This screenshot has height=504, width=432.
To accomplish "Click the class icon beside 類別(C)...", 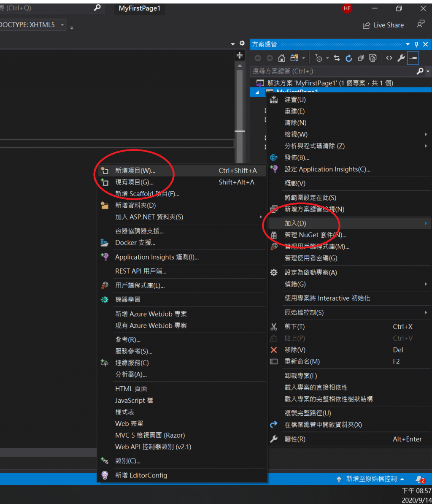I will 104,461.
